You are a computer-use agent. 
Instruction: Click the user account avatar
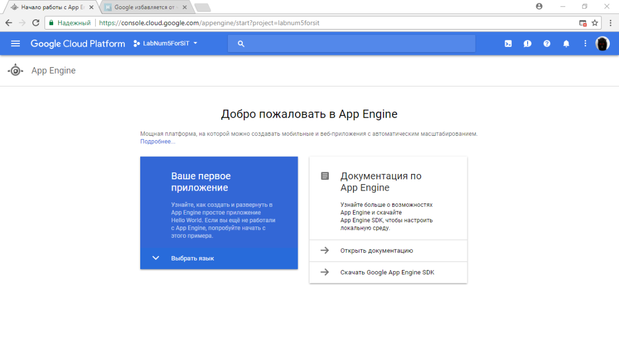[x=602, y=44]
